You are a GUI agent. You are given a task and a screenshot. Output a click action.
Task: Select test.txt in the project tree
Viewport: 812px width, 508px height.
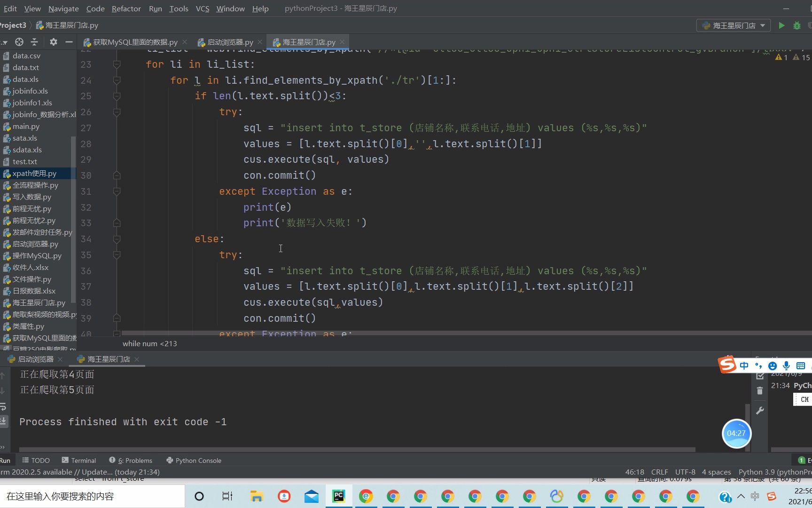coord(24,161)
